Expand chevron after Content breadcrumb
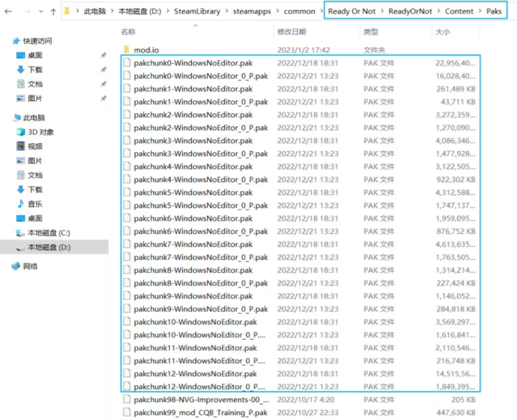 (x=480, y=11)
